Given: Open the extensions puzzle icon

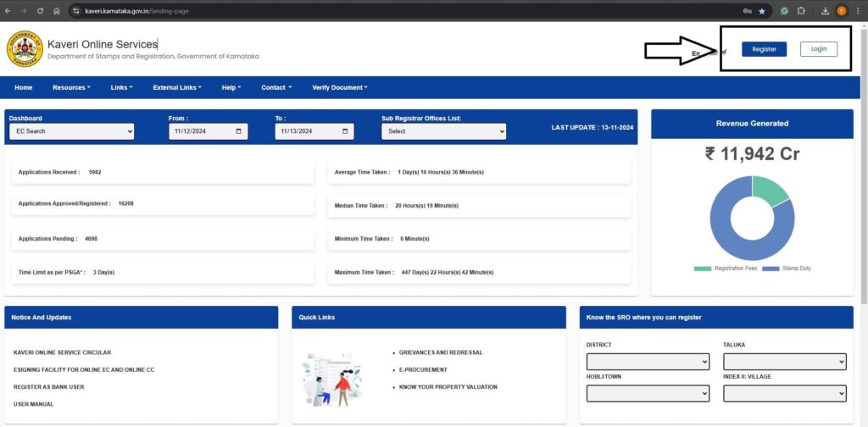Looking at the screenshot, I should pos(800,11).
